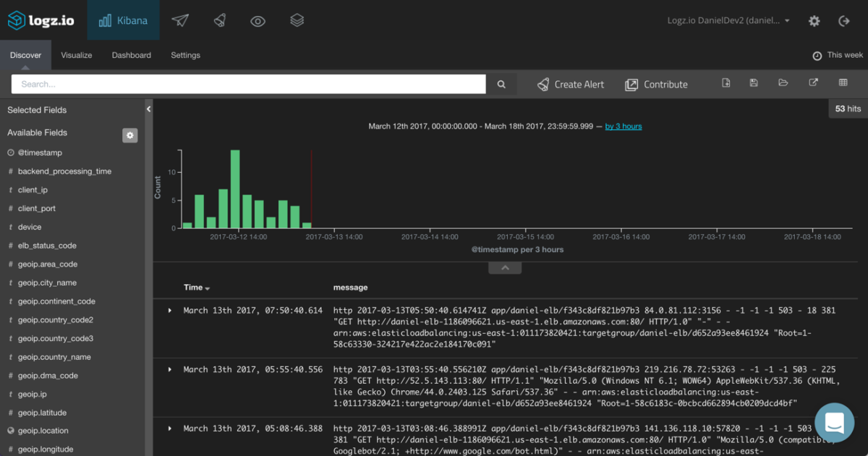This screenshot has height=456, width=868.
Task: Click the 'by 3 hours' interval link
Action: click(624, 126)
